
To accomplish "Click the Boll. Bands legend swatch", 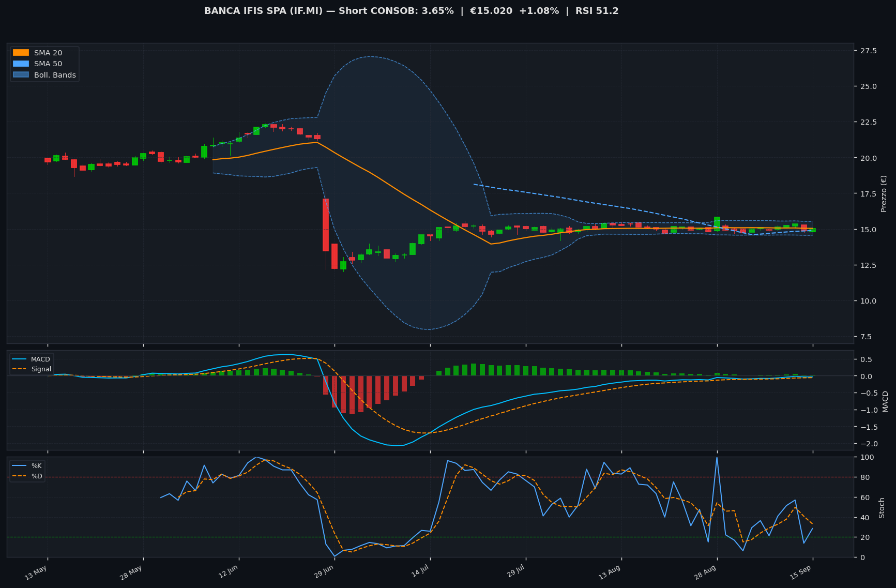I will 21,75.
